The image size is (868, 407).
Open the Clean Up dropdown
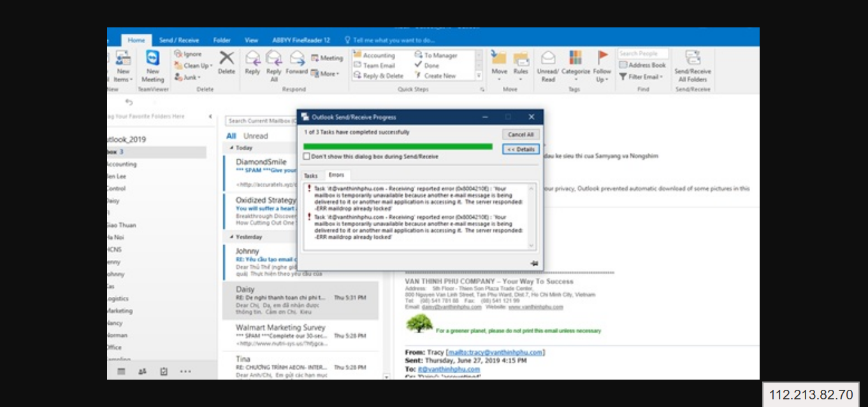point(193,66)
